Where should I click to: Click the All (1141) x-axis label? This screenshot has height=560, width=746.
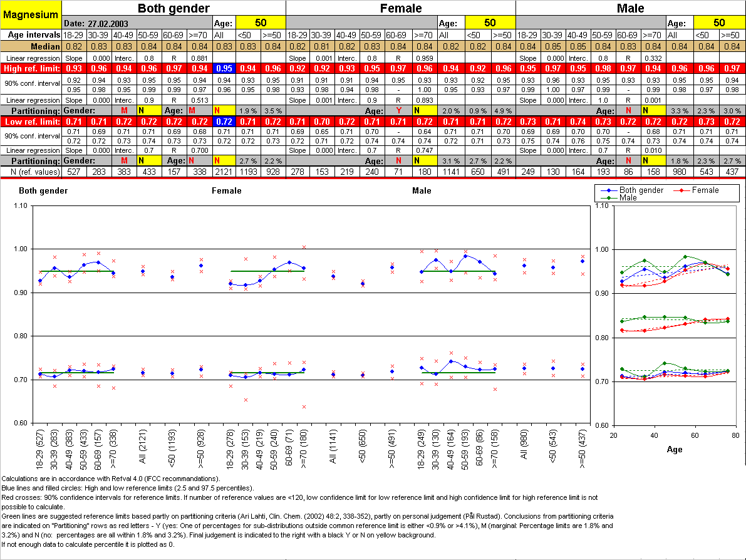(x=333, y=446)
